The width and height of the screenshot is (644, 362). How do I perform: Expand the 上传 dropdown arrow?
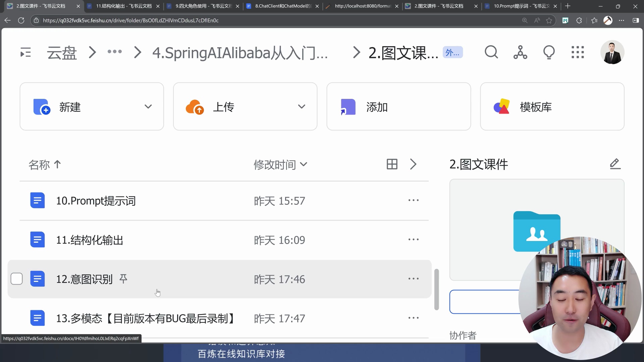point(302,106)
